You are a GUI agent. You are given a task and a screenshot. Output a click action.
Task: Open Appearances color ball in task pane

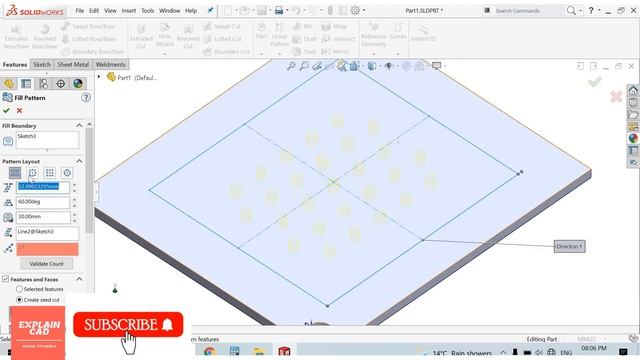click(x=633, y=138)
